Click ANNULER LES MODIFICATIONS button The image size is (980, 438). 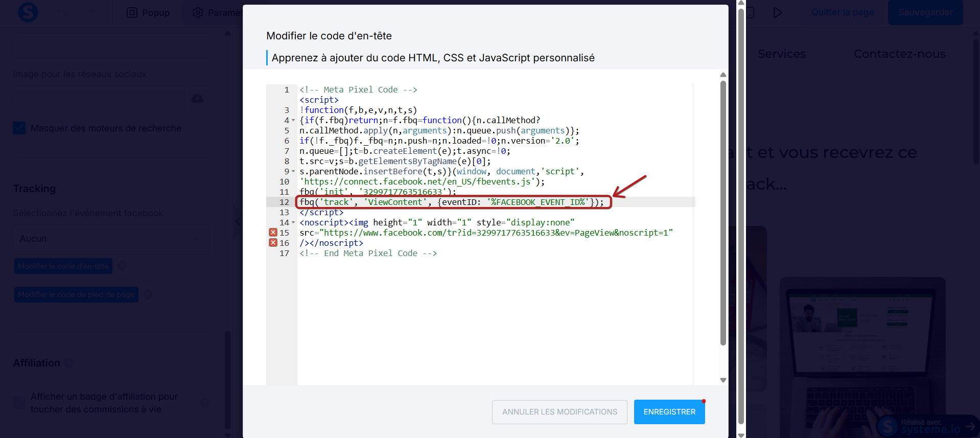[559, 412]
